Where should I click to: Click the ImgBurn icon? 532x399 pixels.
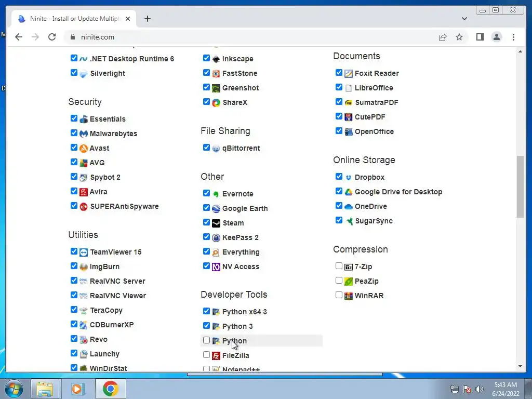84,267
